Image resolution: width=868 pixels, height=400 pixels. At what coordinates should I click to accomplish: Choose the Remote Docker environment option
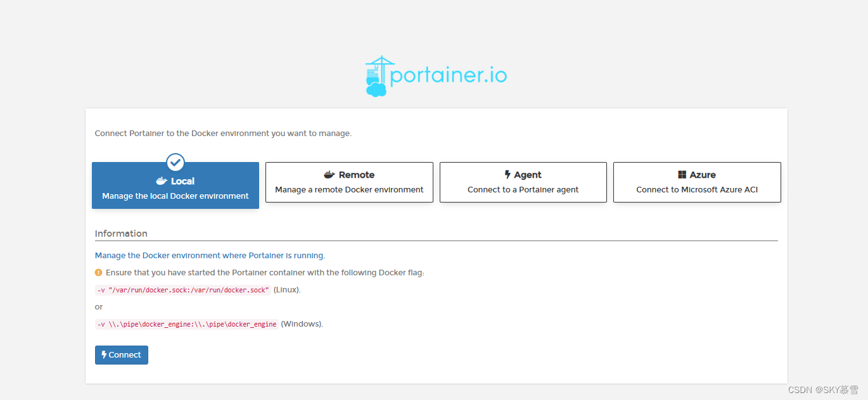349,182
